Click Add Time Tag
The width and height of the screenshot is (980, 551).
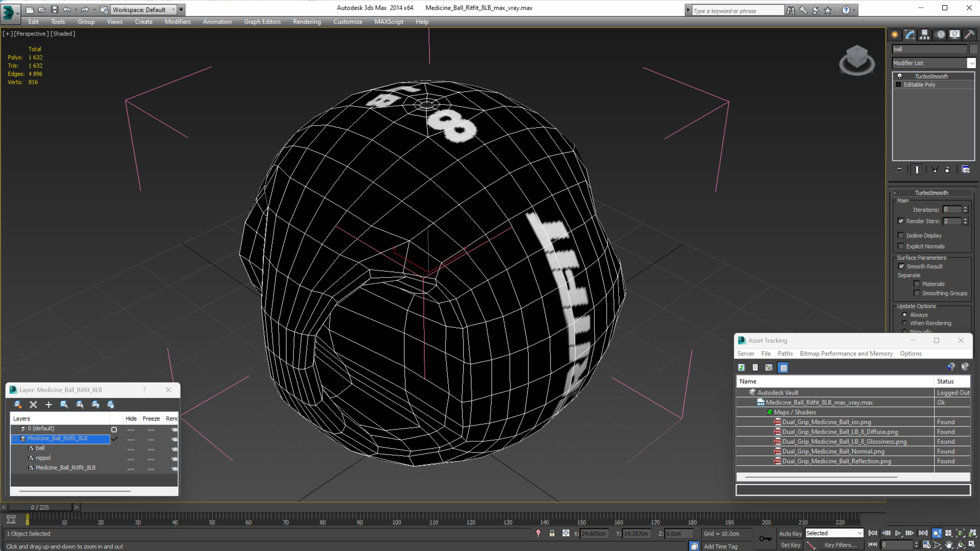pos(721,546)
